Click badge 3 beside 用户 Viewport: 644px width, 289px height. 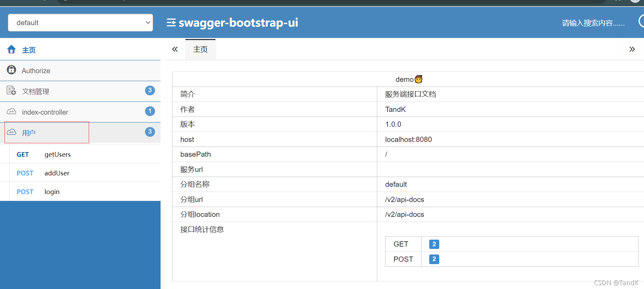click(x=150, y=132)
